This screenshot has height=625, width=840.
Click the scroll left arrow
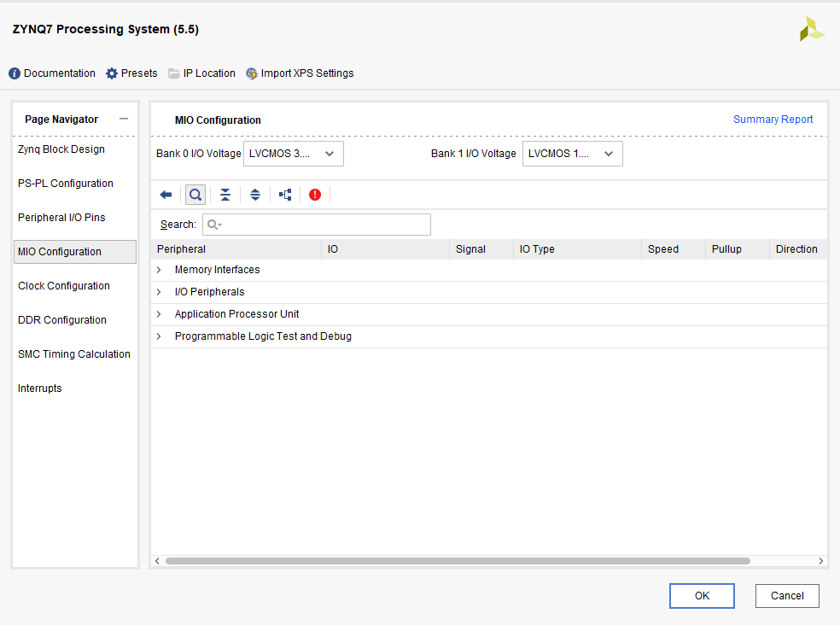pos(157,561)
